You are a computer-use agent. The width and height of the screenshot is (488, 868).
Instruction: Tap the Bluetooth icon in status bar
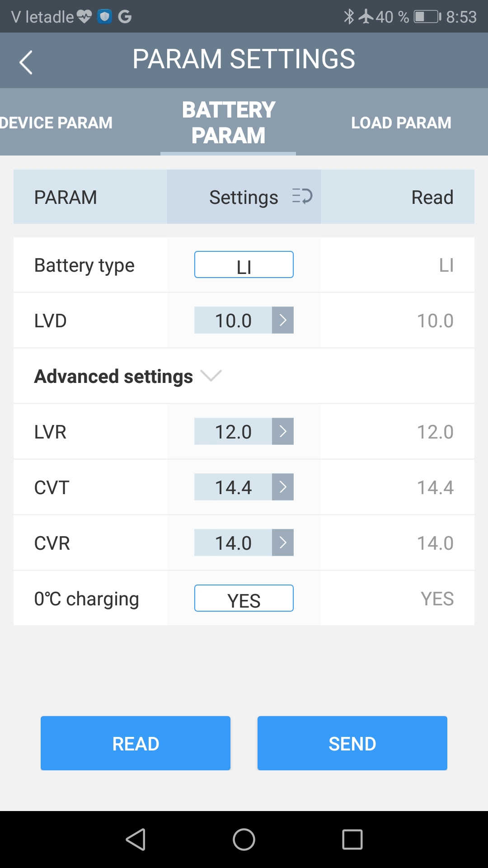[348, 17]
